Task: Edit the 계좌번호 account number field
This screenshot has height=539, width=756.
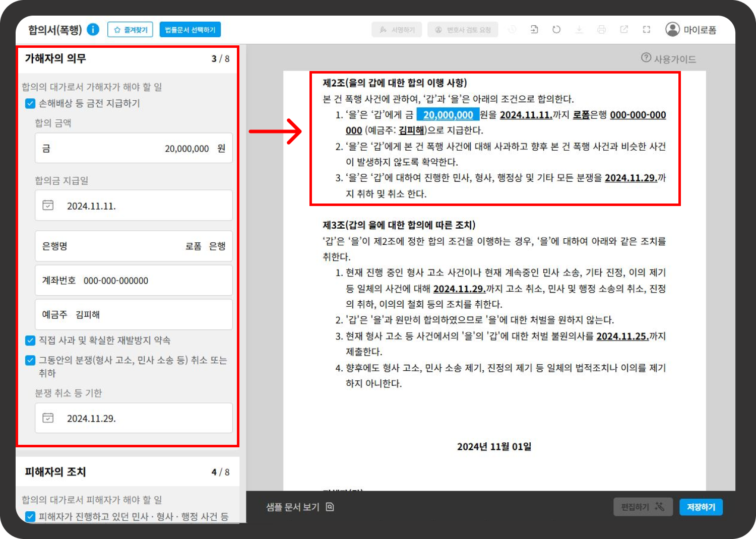Action: click(134, 281)
